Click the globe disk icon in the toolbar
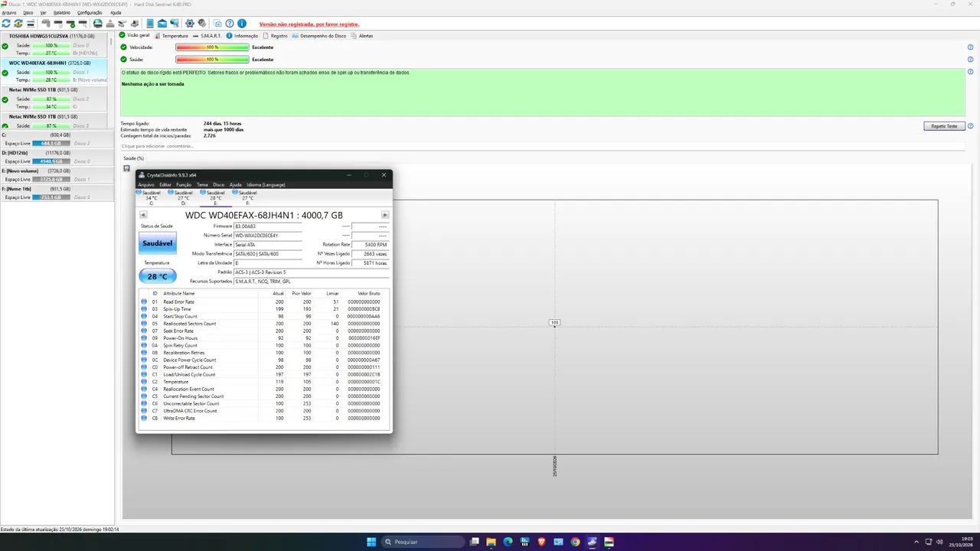Screen dimensions: 980x551 tap(97, 24)
